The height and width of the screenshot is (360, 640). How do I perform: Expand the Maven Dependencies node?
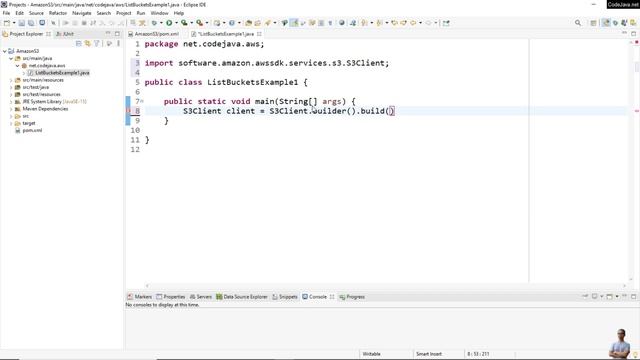click(11, 109)
